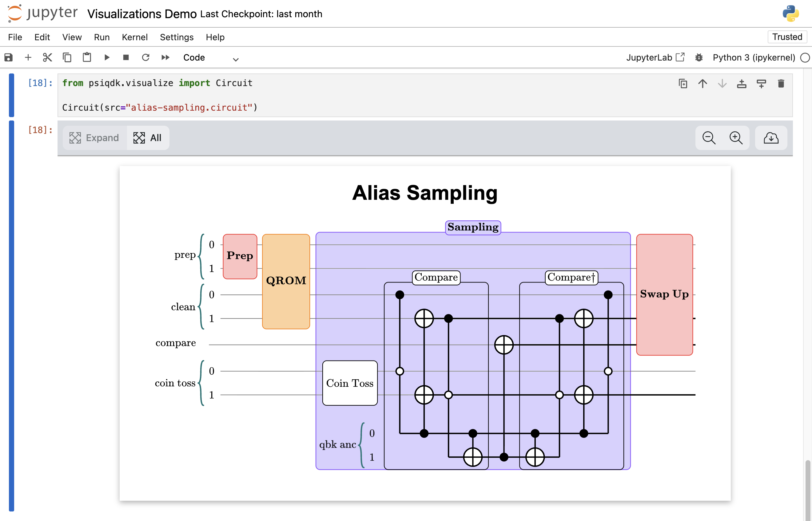This screenshot has width=812, height=521.
Task: Download the circuit image
Action: 771,138
